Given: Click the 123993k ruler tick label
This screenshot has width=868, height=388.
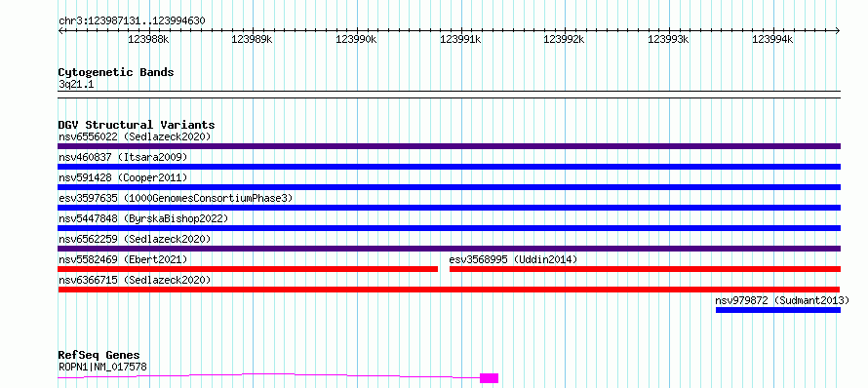Looking at the screenshot, I should pyautogui.click(x=669, y=39).
